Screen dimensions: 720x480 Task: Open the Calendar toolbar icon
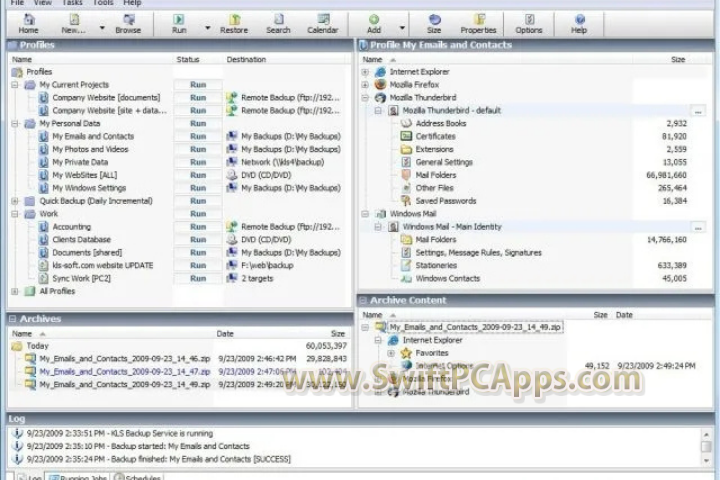[322, 24]
